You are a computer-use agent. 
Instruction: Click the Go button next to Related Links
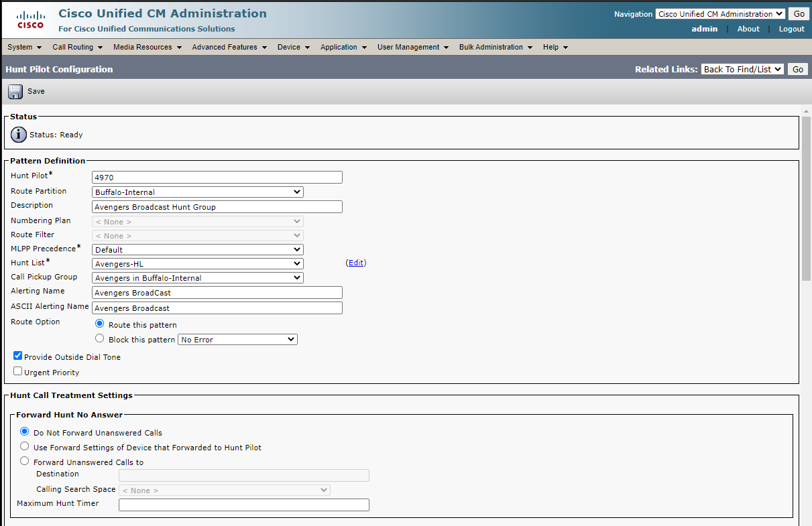pos(798,69)
